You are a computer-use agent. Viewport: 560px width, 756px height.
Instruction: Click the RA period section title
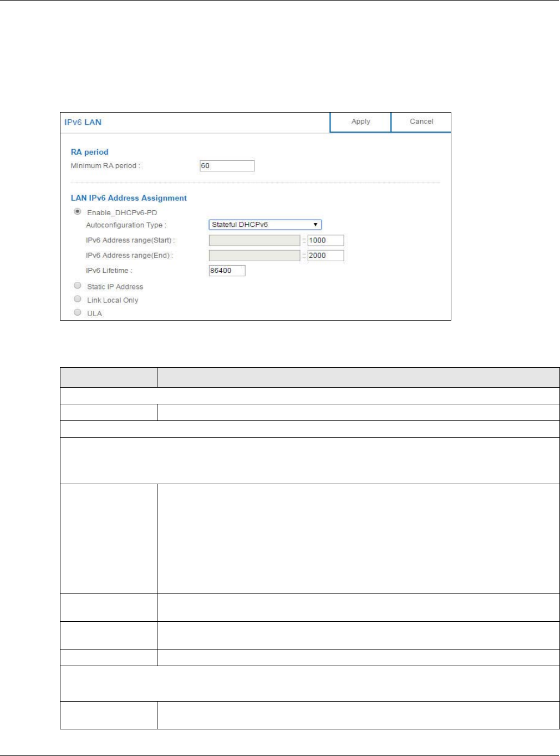coord(89,152)
